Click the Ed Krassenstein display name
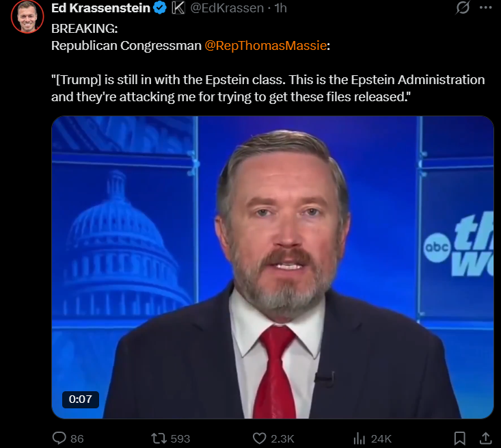Viewport: 501px width, 448px height. [100, 8]
